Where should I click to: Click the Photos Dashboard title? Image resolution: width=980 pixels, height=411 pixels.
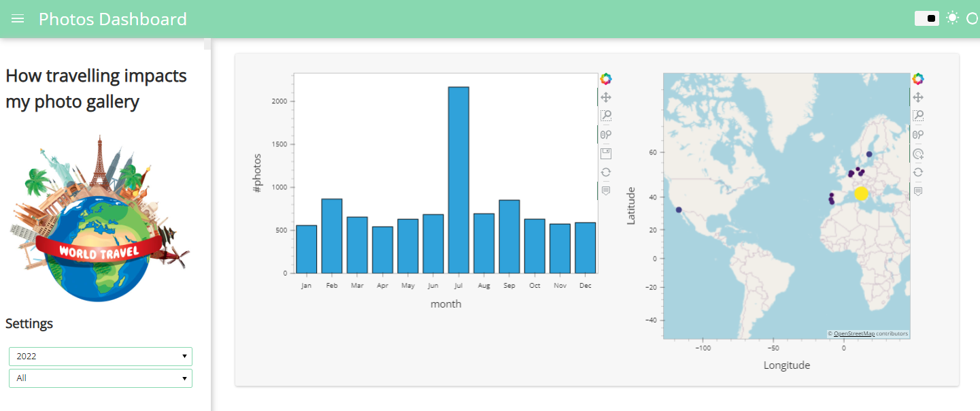click(113, 19)
